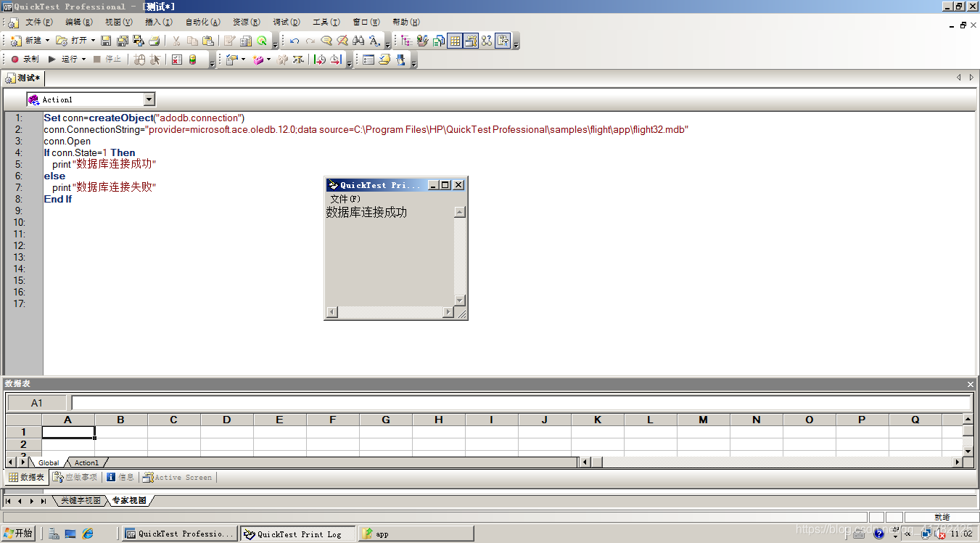Click the step-into debug clock icon
980x543 pixels.
[320, 60]
